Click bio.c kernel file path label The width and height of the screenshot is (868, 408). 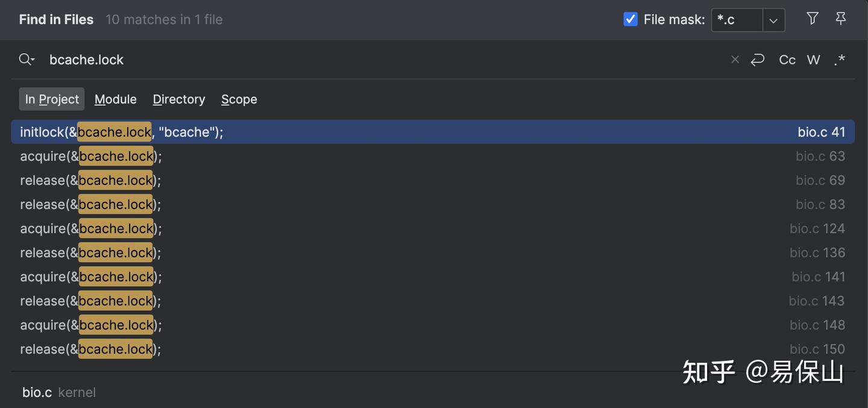(58, 392)
